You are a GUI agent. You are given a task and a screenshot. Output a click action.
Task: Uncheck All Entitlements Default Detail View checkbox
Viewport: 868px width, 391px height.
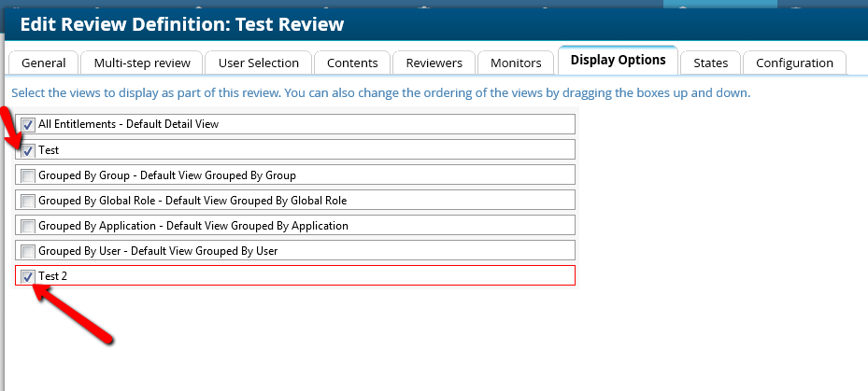click(x=28, y=124)
